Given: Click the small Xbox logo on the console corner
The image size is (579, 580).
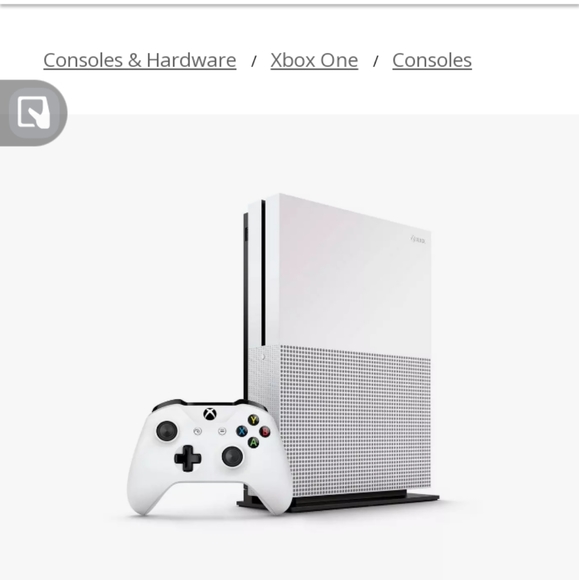Looking at the screenshot, I should 418,240.
